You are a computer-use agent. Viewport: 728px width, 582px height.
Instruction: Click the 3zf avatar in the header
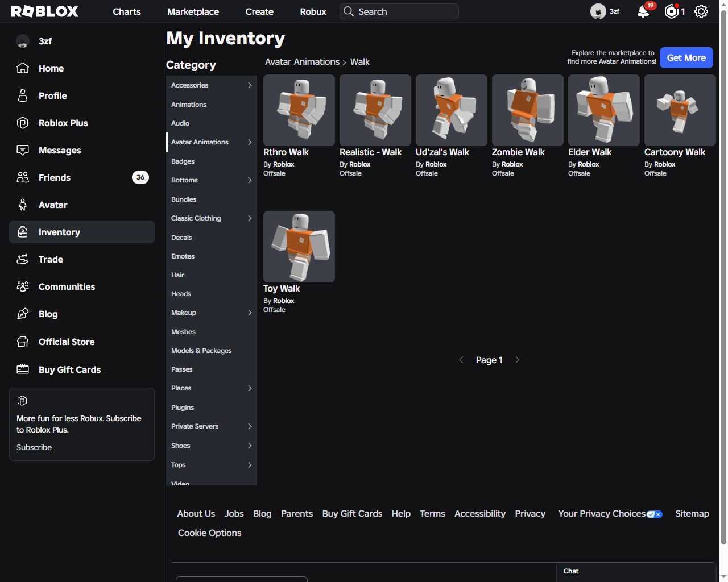click(x=598, y=11)
